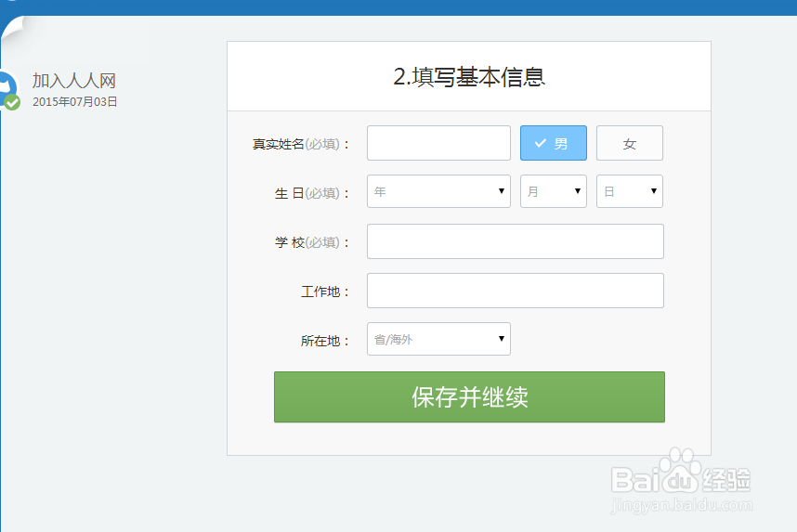
Task: Open the birth year 年 dropdown
Action: tap(438, 191)
